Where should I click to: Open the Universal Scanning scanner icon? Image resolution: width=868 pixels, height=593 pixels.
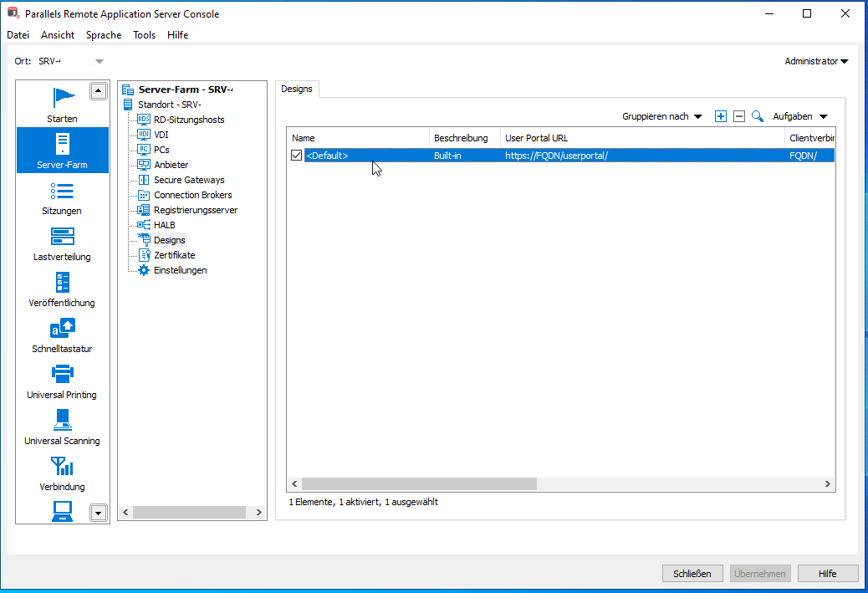tap(63, 420)
